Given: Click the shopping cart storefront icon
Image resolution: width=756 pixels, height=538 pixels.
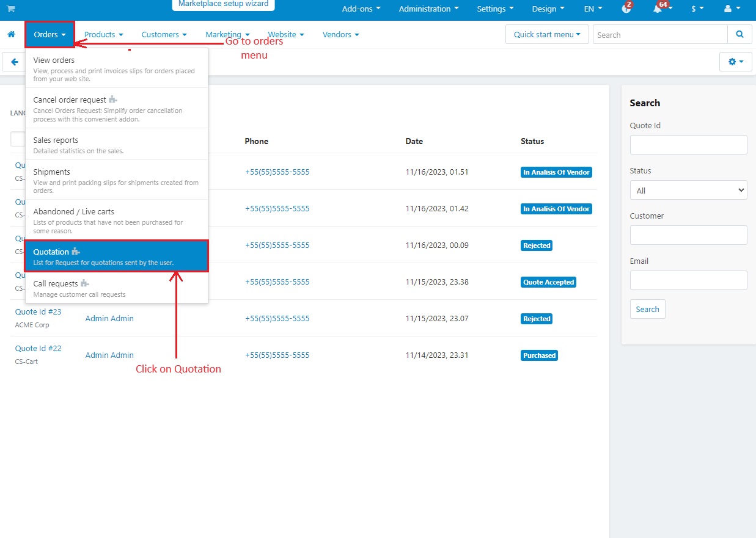Looking at the screenshot, I should (11, 9).
